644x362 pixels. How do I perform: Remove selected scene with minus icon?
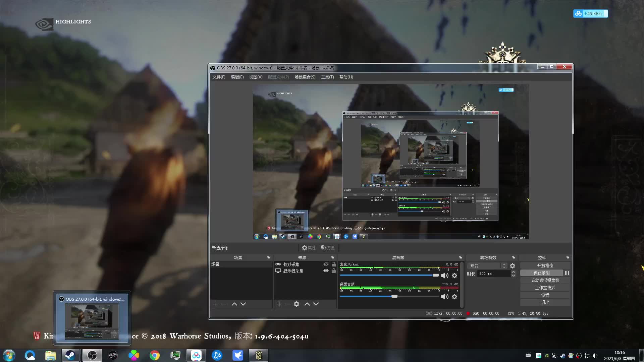[224, 304]
